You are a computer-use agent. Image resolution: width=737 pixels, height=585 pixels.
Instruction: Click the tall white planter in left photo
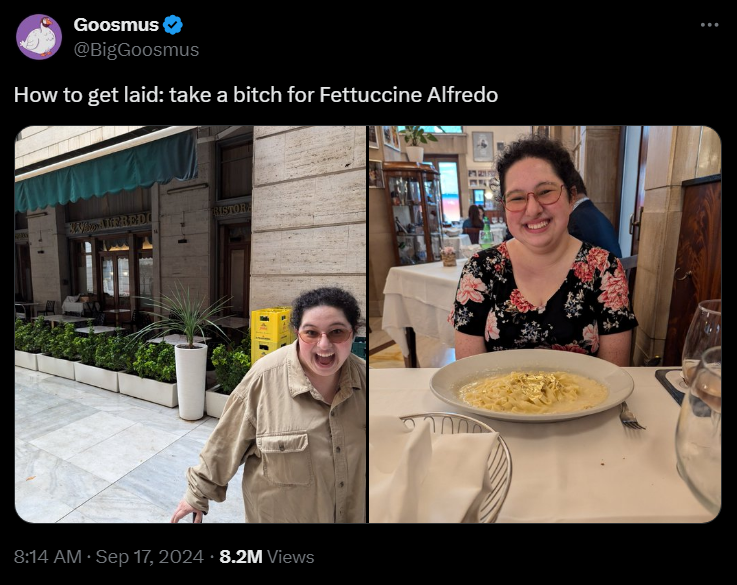click(x=191, y=382)
